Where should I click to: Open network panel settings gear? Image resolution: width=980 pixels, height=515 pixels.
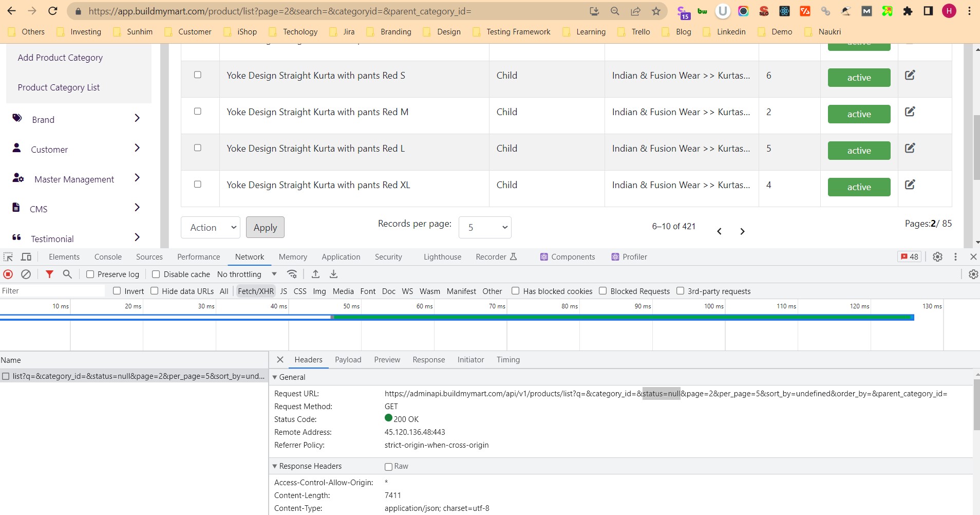coord(973,274)
